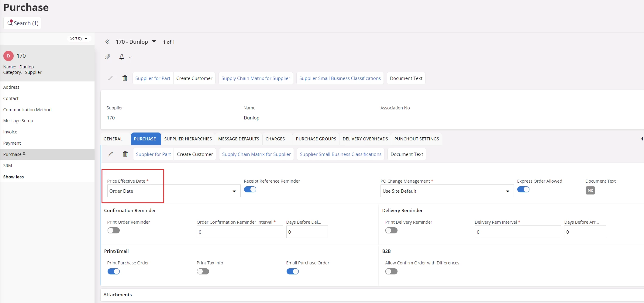Open the Delivery Overheads tab
Viewport: 644px width, 303px height.
[x=365, y=139]
